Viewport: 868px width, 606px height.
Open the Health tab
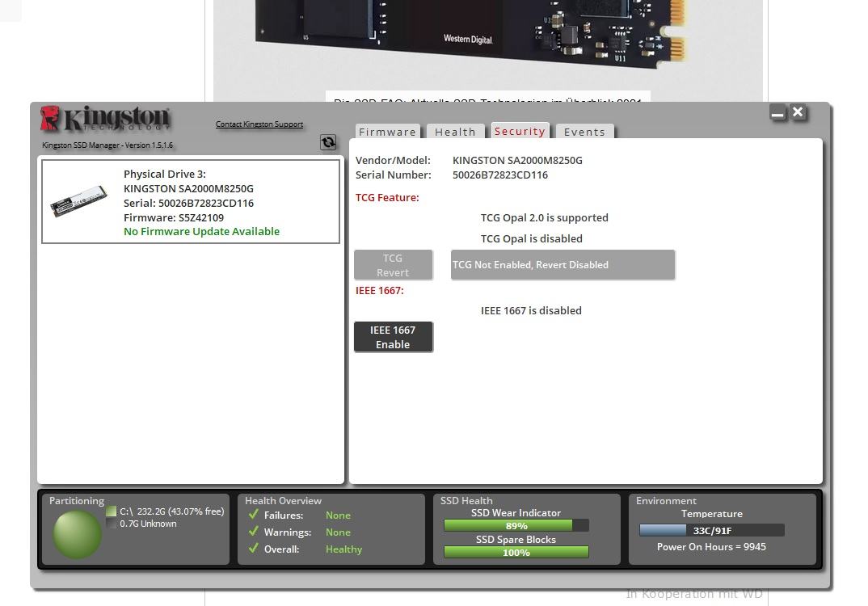(x=455, y=132)
